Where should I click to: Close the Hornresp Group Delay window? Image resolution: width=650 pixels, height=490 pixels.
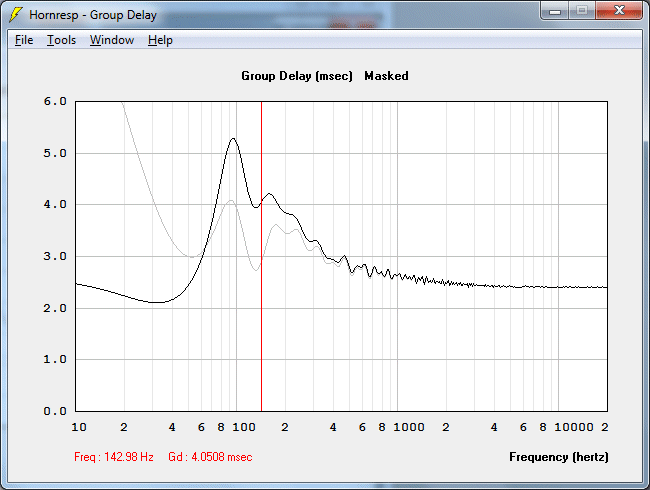coord(619,11)
